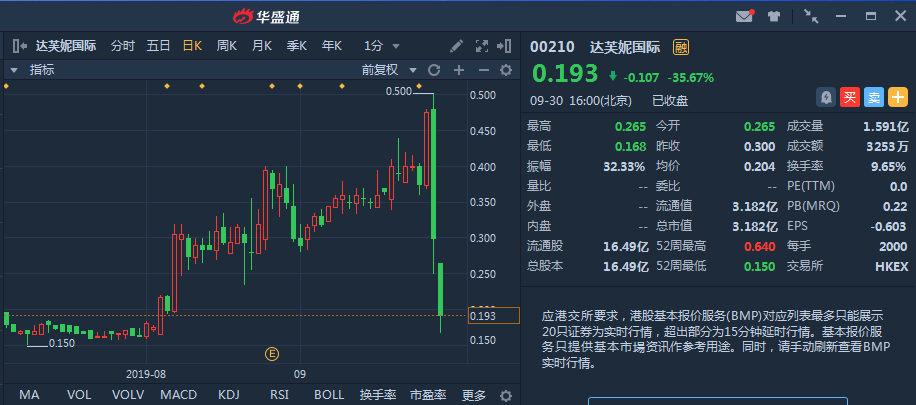Image resolution: width=916 pixels, height=405 pixels.
Task: Toggle fullscreen chart view
Action: [x=482, y=46]
